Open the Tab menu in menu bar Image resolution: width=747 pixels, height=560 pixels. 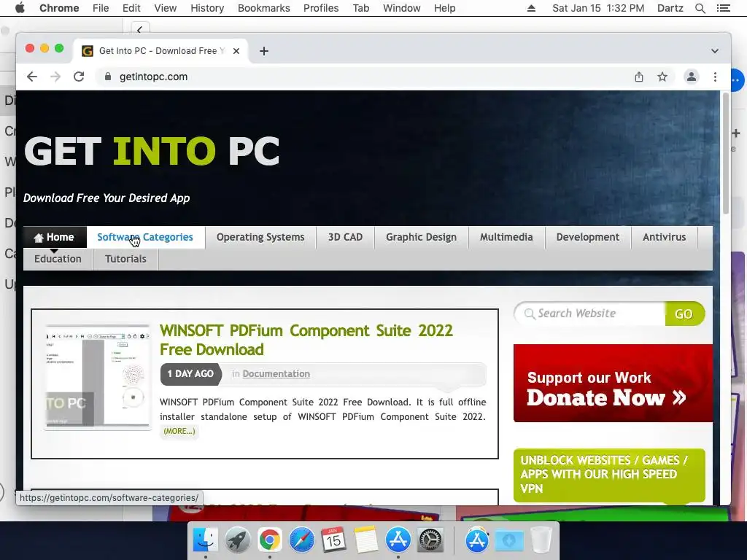[360, 8]
